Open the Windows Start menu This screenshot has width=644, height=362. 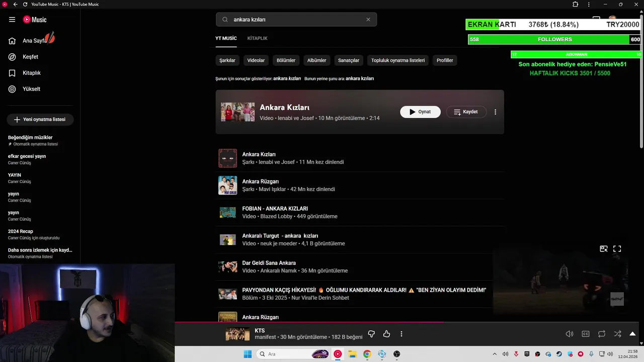click(248, 354)
